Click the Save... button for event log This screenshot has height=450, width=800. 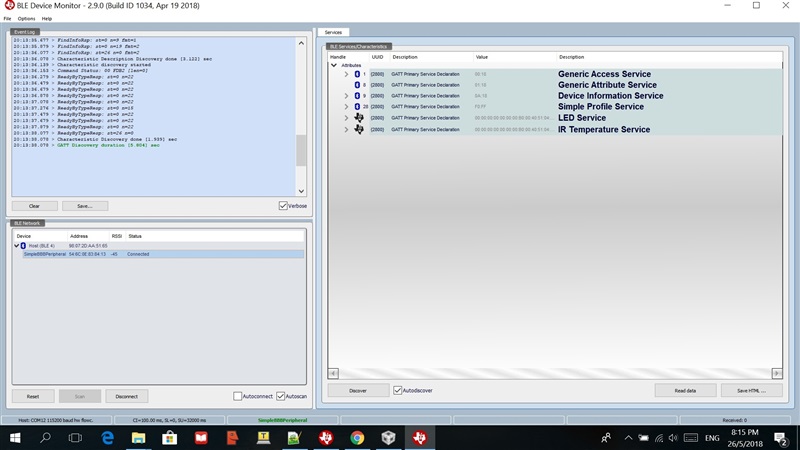(x=85, y=206)
